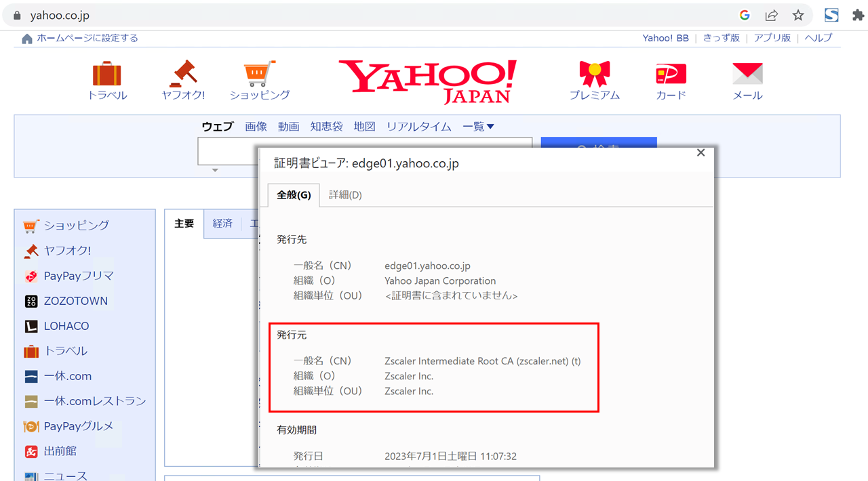The image size is (868, 481).
Task: Click ヤフオク! icon in left sidebar
Action: click(31, 251)
